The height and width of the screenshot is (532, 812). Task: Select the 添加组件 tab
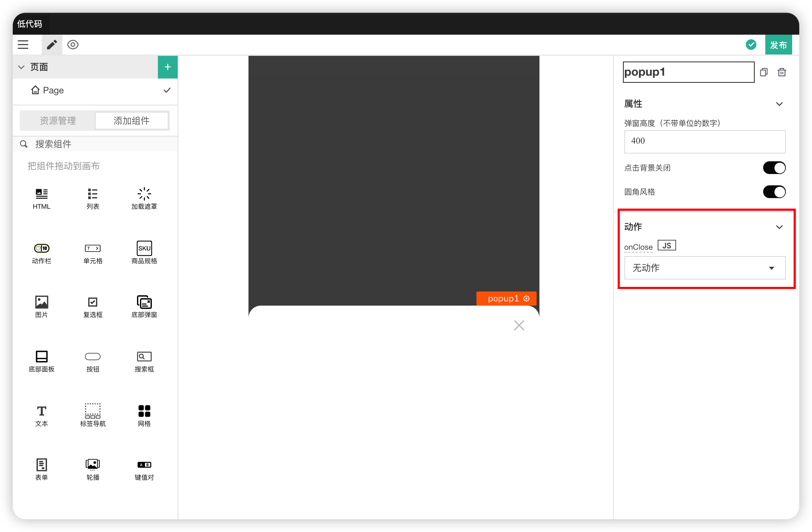coord(131,121)
